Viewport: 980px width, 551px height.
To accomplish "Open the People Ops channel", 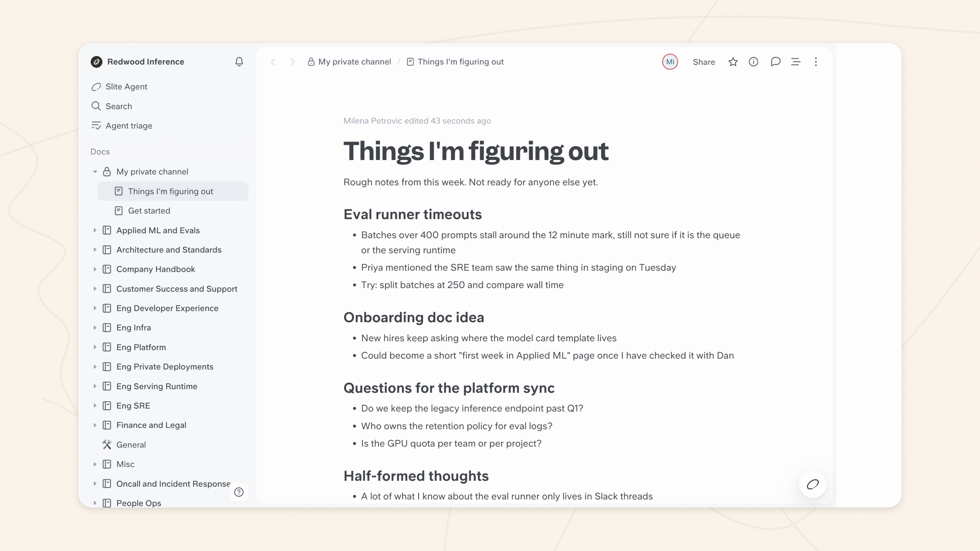I will (139, 503).
